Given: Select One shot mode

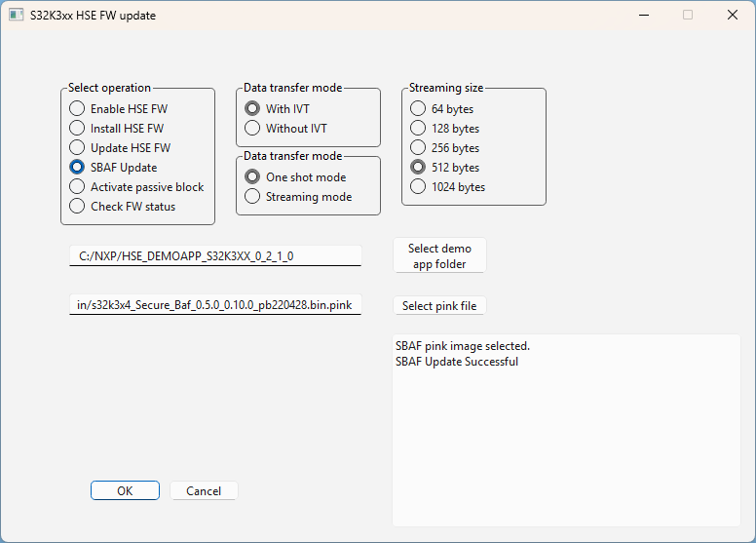Looking at the screenshot, I should (253, 177).
